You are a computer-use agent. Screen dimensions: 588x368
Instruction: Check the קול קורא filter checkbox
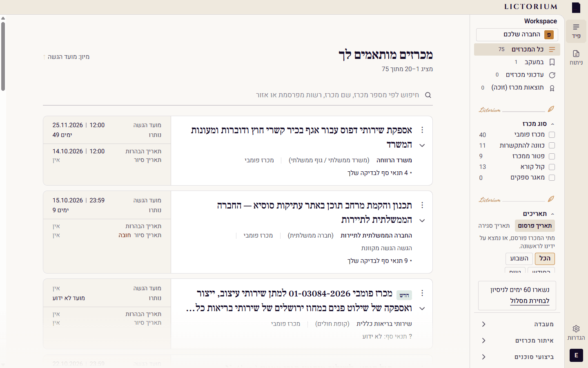(552, 167)
